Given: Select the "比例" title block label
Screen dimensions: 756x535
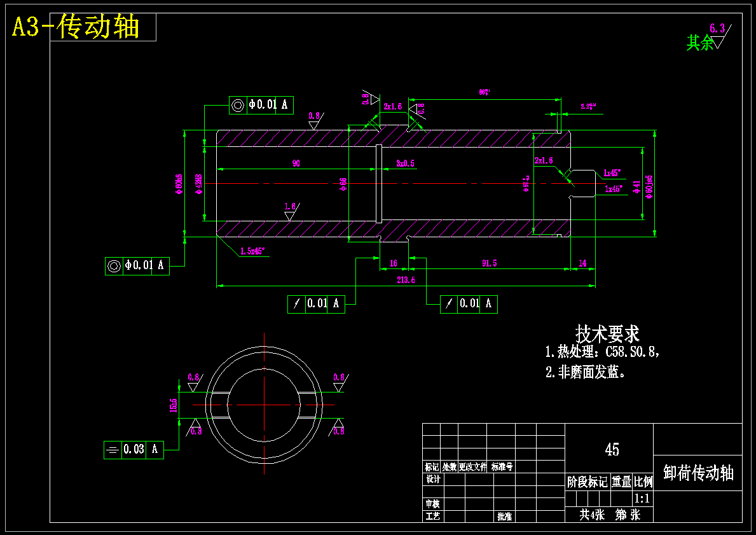Looking at the screenshot, I should pos(643,482).
